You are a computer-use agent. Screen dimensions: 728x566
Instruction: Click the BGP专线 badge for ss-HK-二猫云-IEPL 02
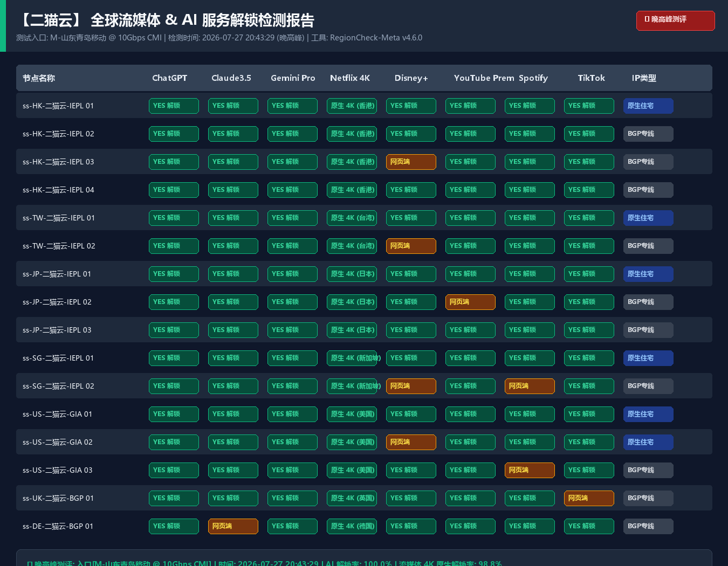(648, 134)
